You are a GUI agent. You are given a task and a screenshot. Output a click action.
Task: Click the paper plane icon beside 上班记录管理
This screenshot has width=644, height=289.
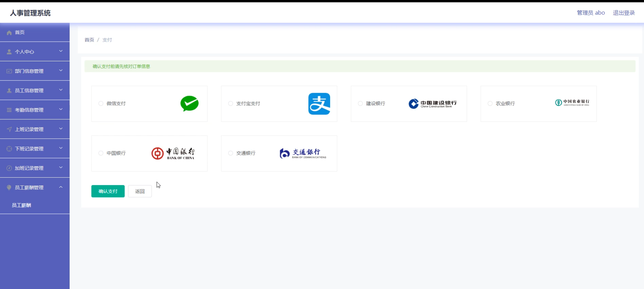tap(9, 129)
